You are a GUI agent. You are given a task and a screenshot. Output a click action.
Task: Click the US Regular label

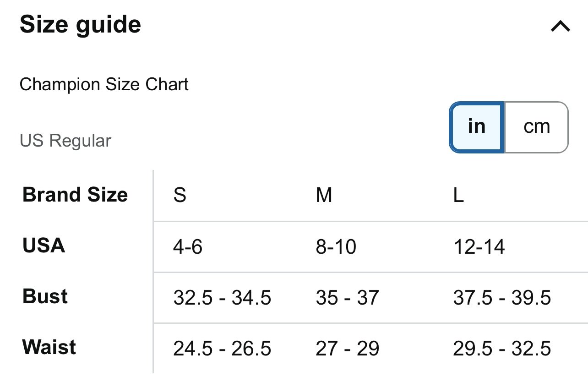click(65, 141)
